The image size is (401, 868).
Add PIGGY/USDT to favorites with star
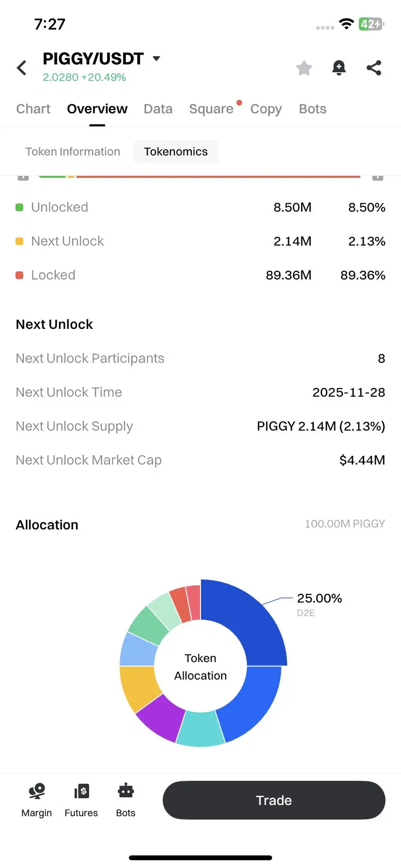pyautogui.click(x=304, y=68)
